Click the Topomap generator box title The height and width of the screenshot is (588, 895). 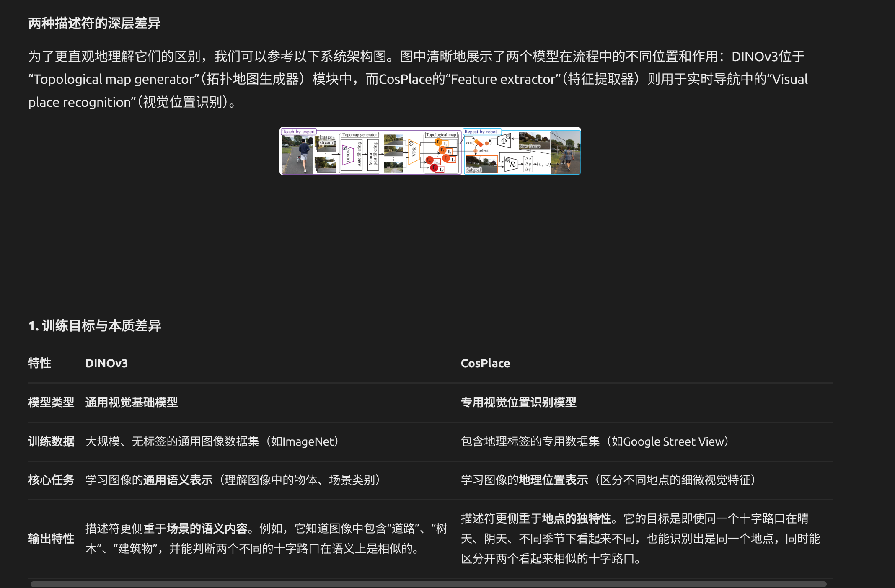pyautogui.click(x=360, y=135)
